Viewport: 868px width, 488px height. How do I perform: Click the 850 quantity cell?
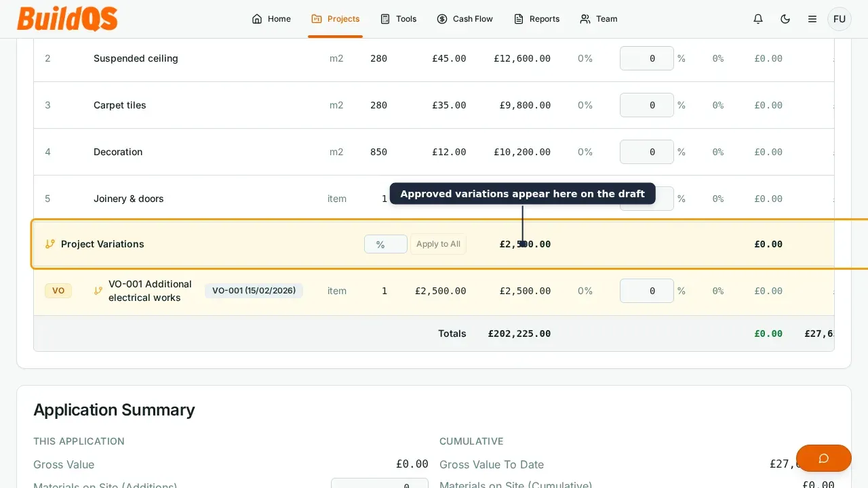(x=378, y=152)
